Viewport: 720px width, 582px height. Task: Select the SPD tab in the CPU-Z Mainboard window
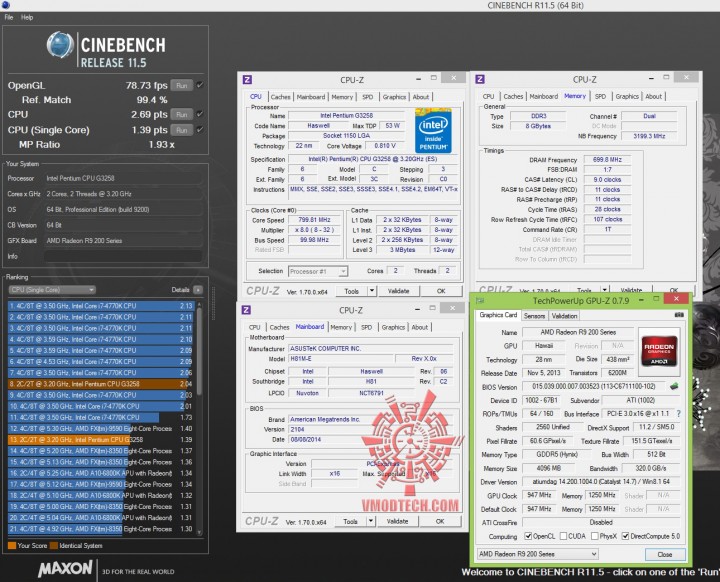click(366, 328)
